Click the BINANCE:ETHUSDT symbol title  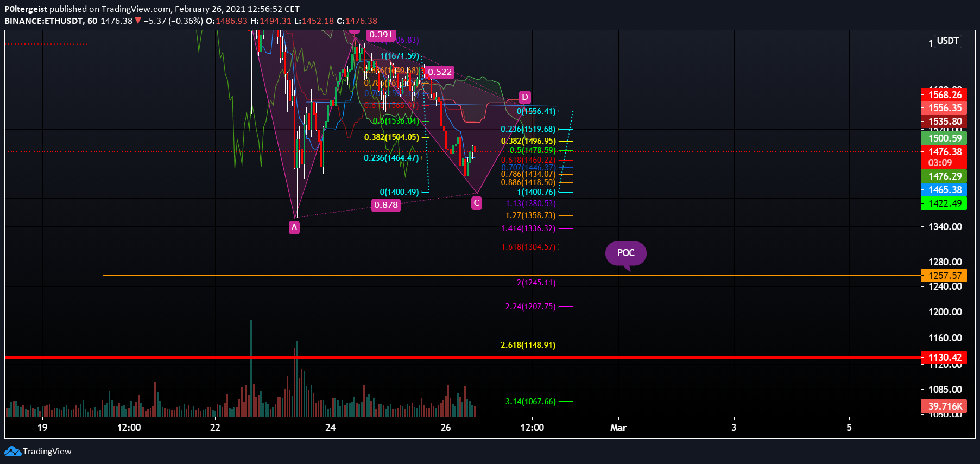pos(44,21)
